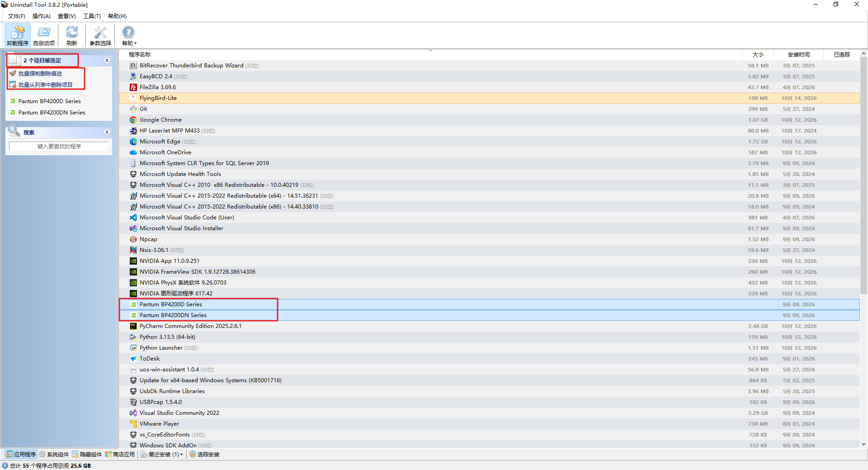
Task: Open the 文件(F) menu
Action: 17,16
